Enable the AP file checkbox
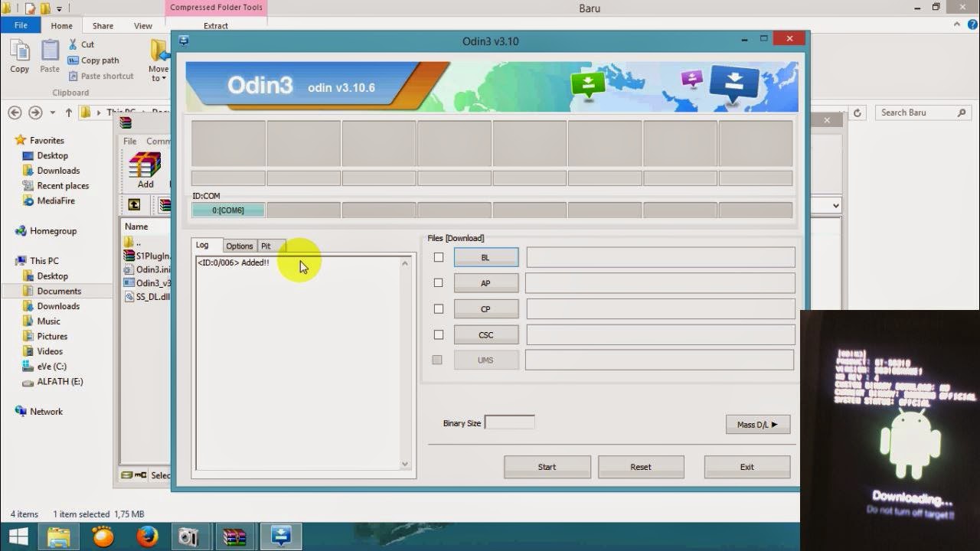The image size is (980, 551). click(438, 283)
